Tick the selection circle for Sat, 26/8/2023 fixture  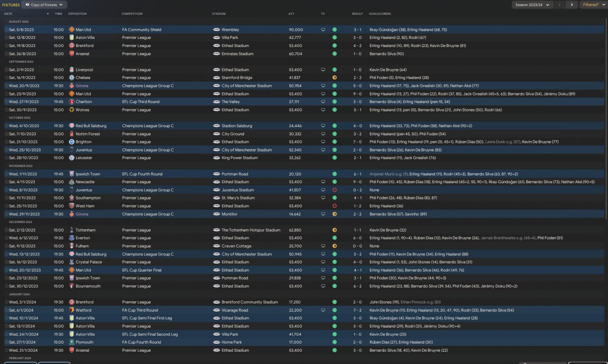(6, 54)
